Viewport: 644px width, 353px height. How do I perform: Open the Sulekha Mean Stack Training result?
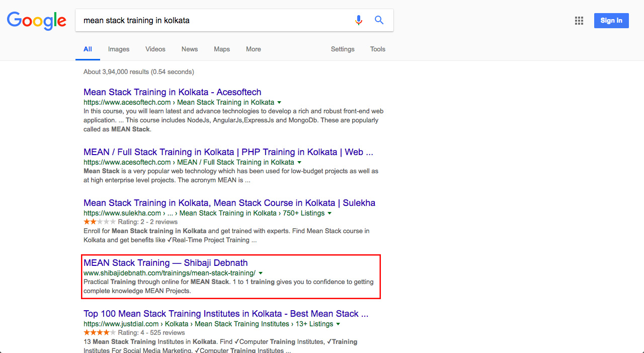click(x=229, y=203)
